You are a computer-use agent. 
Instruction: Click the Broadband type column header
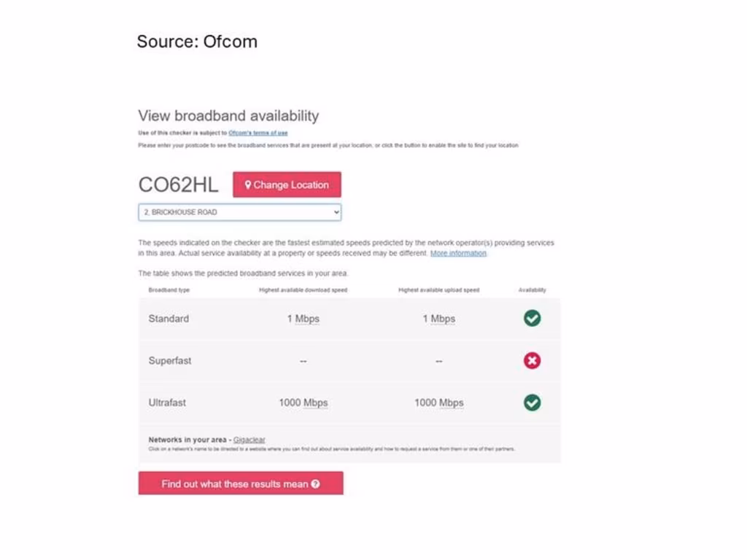(169, 290)
